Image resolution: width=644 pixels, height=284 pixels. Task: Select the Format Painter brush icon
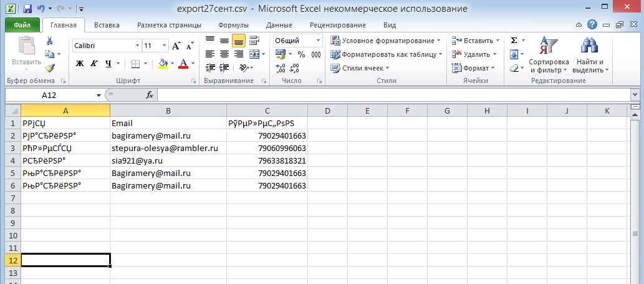pyautogui.click(x=49, y=68)
